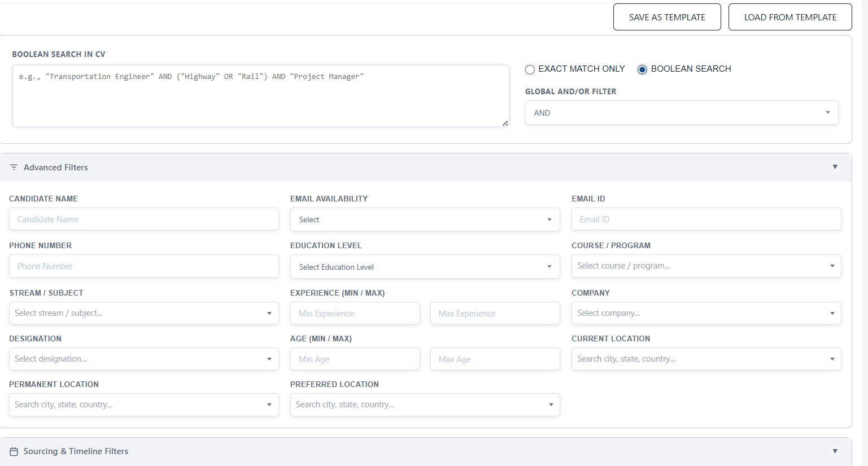Open the Education Level dropdown

tap(425, 267)
